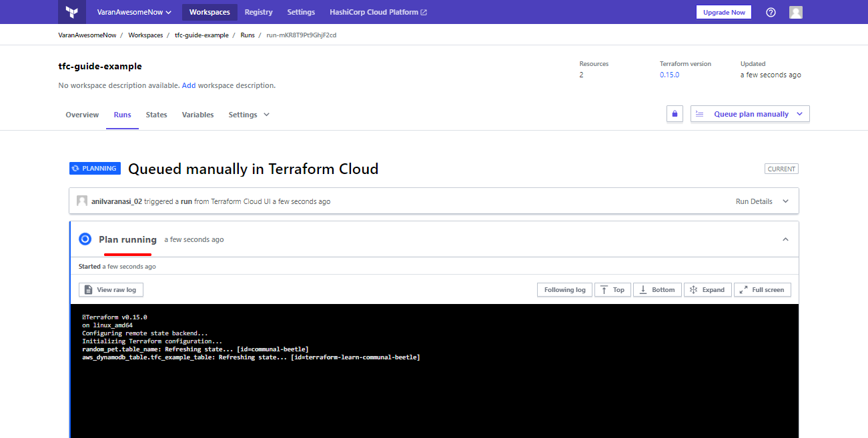868x438 pixels.
Task: Enter Full screen log view
Action: coord(762,289)
